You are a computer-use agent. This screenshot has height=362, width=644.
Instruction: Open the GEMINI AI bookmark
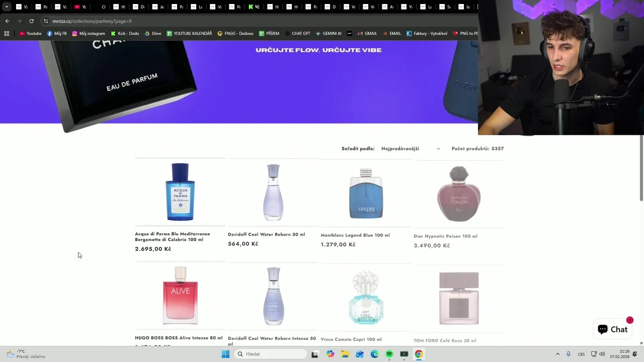329,34
